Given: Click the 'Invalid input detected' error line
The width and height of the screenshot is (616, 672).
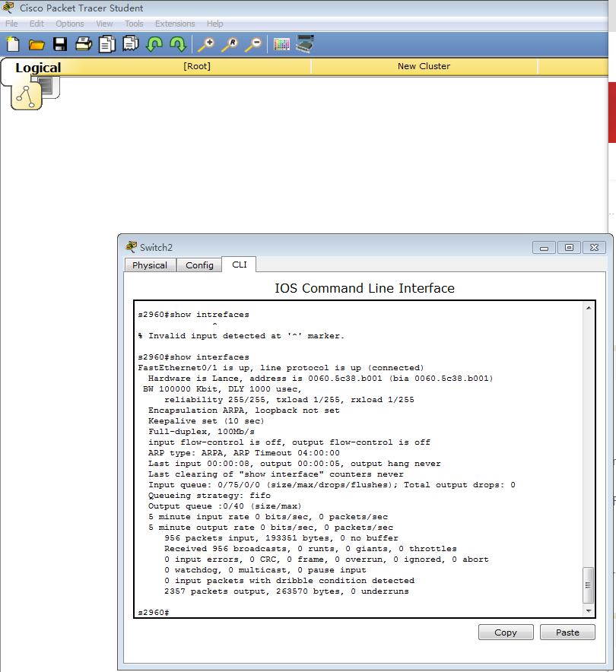Looking at the screenshot, I should tap(241, 336).
